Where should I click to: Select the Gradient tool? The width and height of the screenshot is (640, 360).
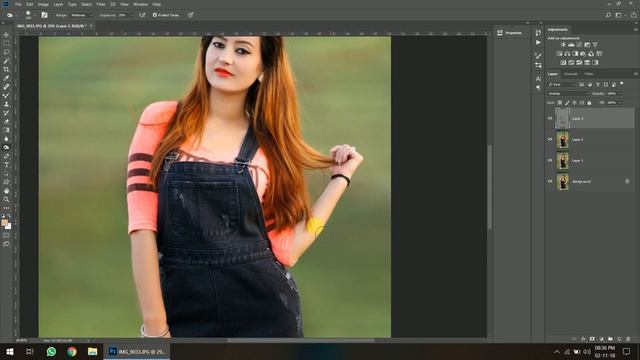pos(6,130)
